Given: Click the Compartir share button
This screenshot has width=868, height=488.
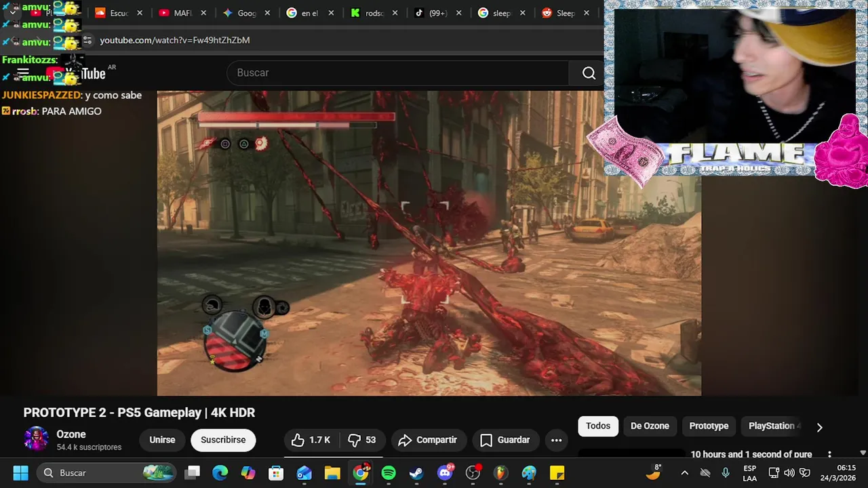Looking at the screenshot, I should [x=428, y=440].
